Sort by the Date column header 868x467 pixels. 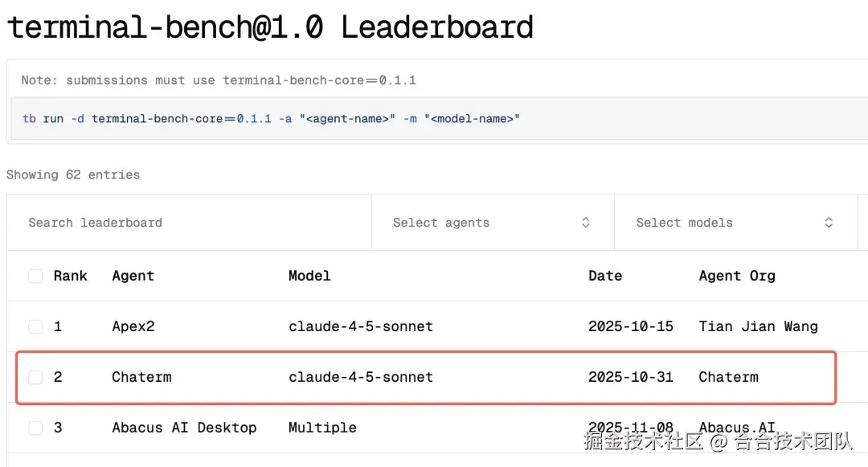[x=605, y=276]
